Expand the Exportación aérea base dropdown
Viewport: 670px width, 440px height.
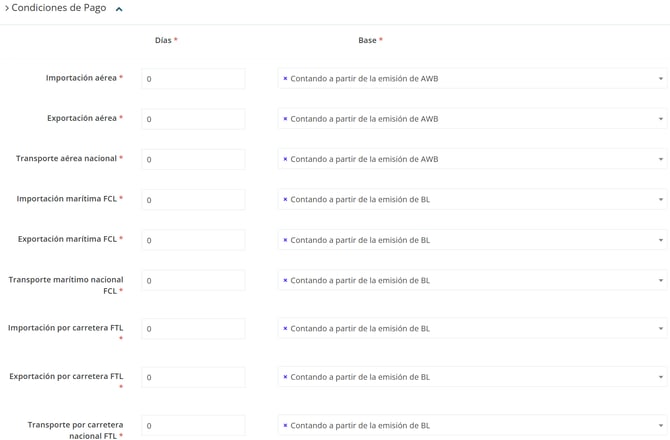tap(660, 119)
